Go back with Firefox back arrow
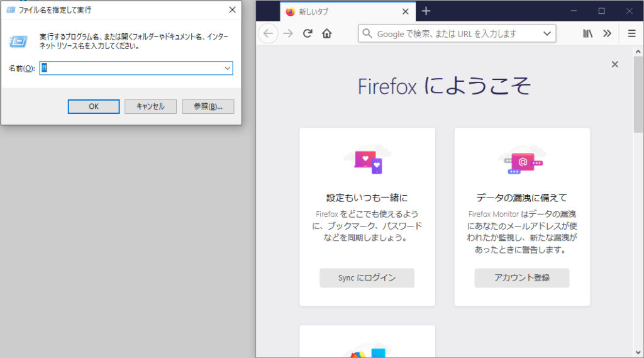The height and width of the screenshot is (358, 644). 268,33
